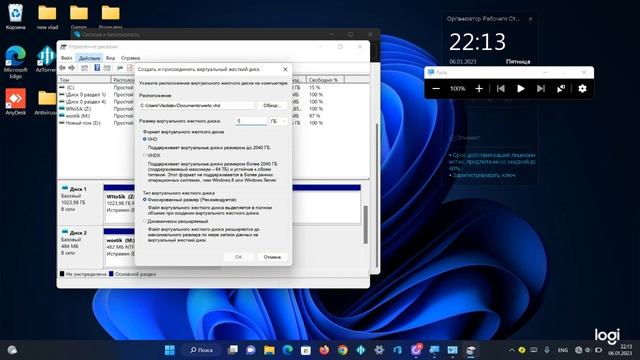Open the Справка menu
Image resolution: width=640 pixels, height=360 pixels.
131,58
